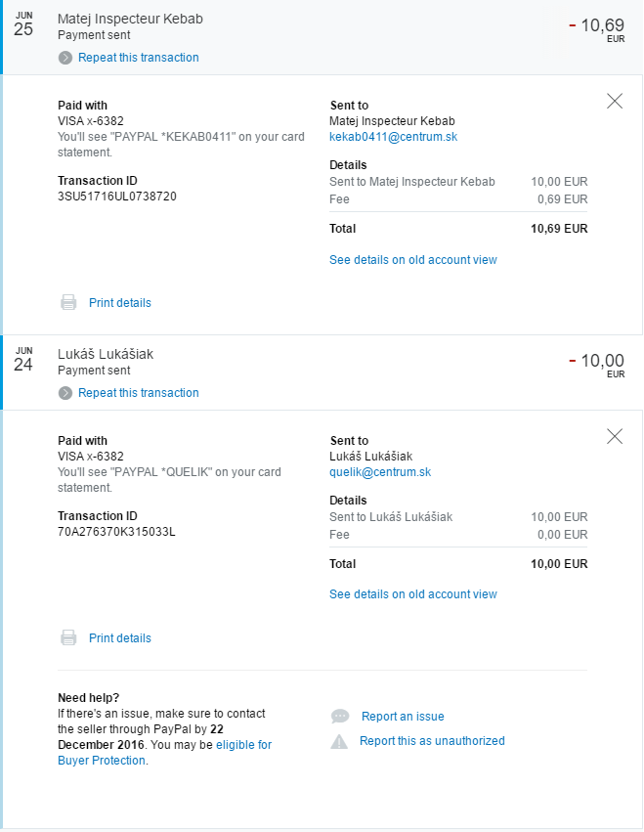Open kekab0411@centrum.sk email link
The image size is (644, 832).
pyautogui.click(x=393, y=137)
